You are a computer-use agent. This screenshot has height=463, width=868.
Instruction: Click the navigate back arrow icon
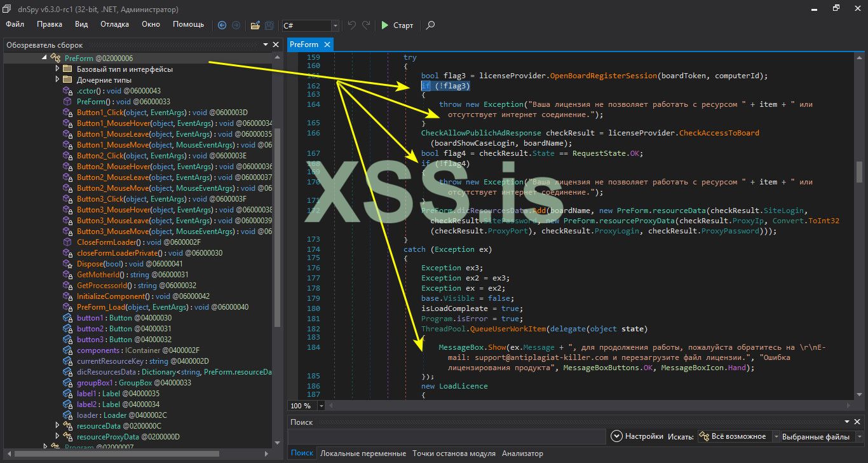click(x=222, y=25)
